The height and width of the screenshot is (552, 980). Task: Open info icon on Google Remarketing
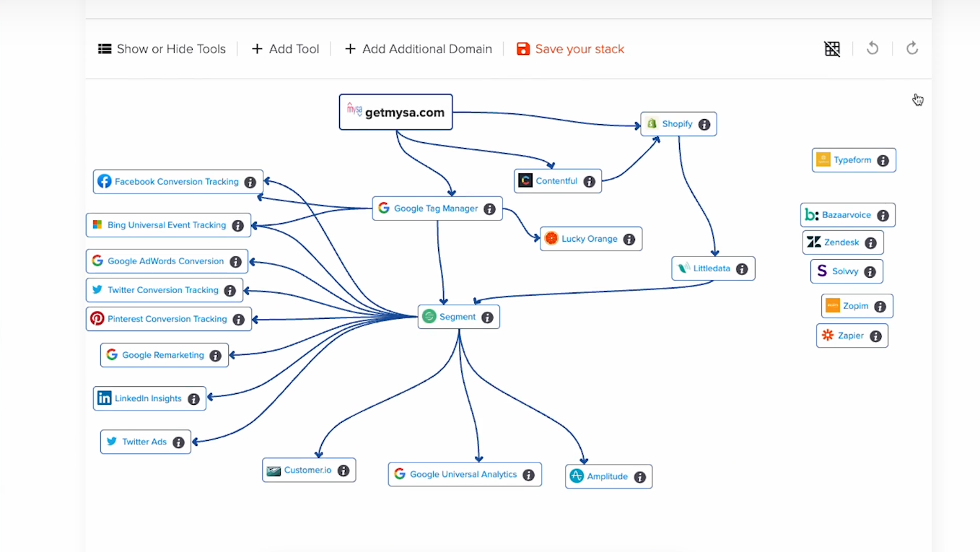(216, 356)
